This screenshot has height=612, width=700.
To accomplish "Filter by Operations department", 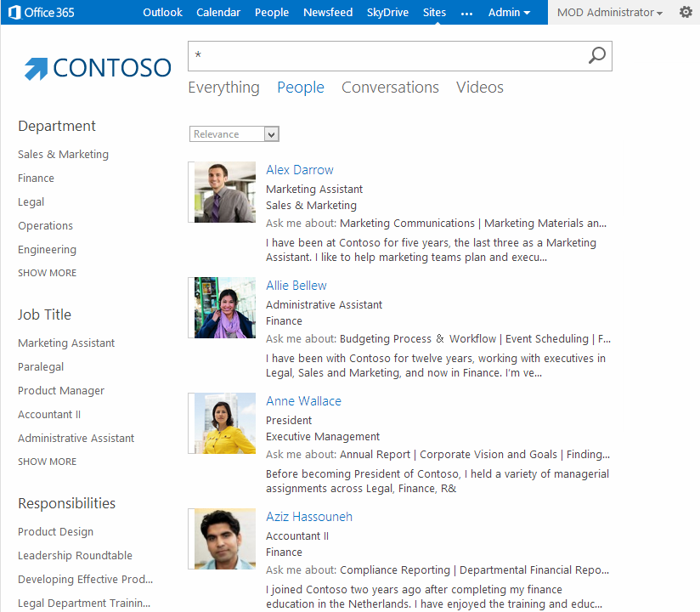I will click(45, 225).
